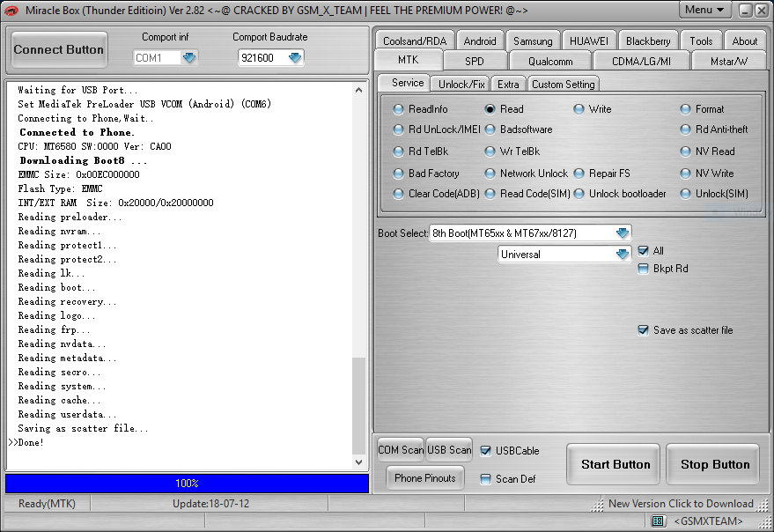Expand the Boot Select dropdown
Image resolution: width=774 pixels, height=532 pixels.
[623, 233]
